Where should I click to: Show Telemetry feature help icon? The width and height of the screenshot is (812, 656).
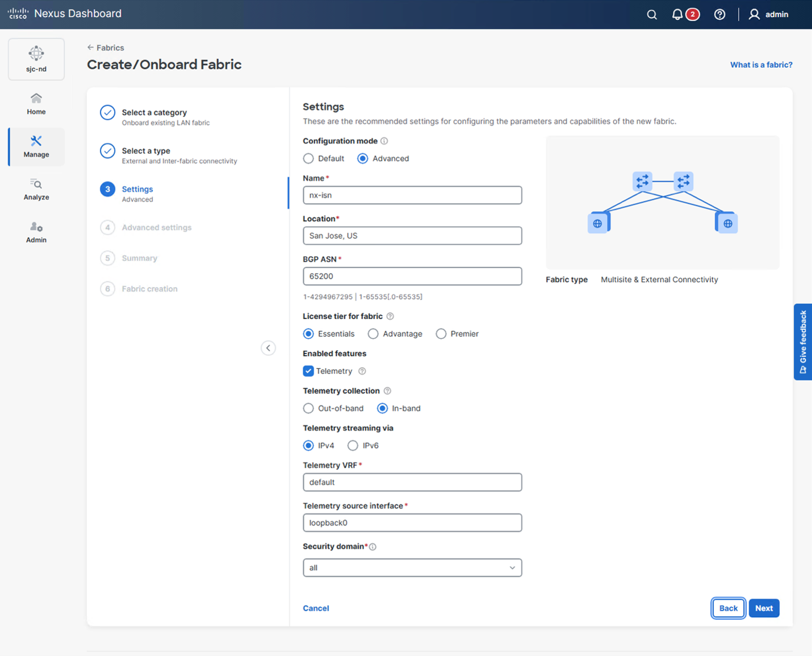362,371
